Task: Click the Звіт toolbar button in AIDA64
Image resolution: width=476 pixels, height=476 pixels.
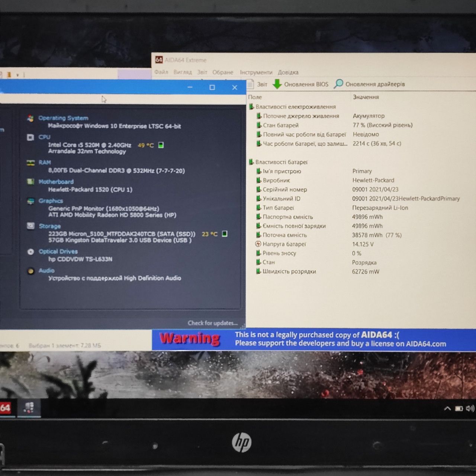Action: point(258,84)
